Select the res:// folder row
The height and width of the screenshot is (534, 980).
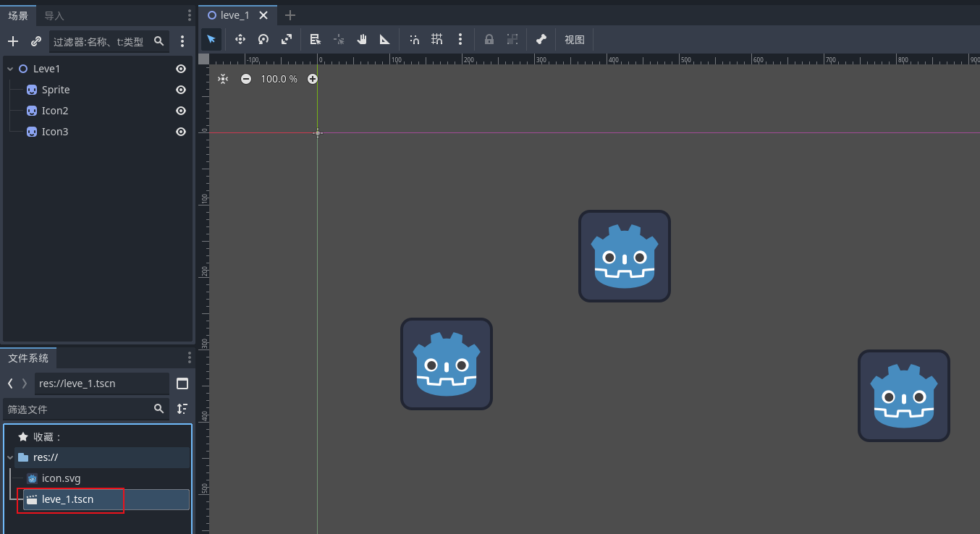pos(102,457)
